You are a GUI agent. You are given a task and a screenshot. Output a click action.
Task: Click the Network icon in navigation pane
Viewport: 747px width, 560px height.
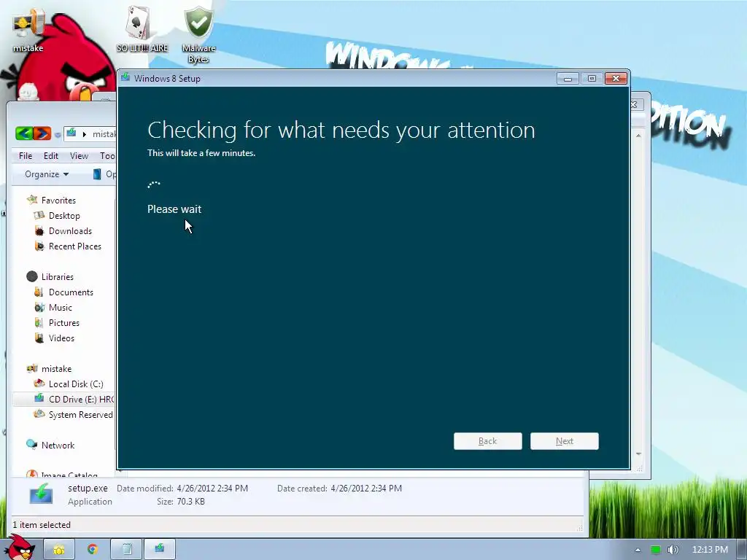tap(32, 444)
